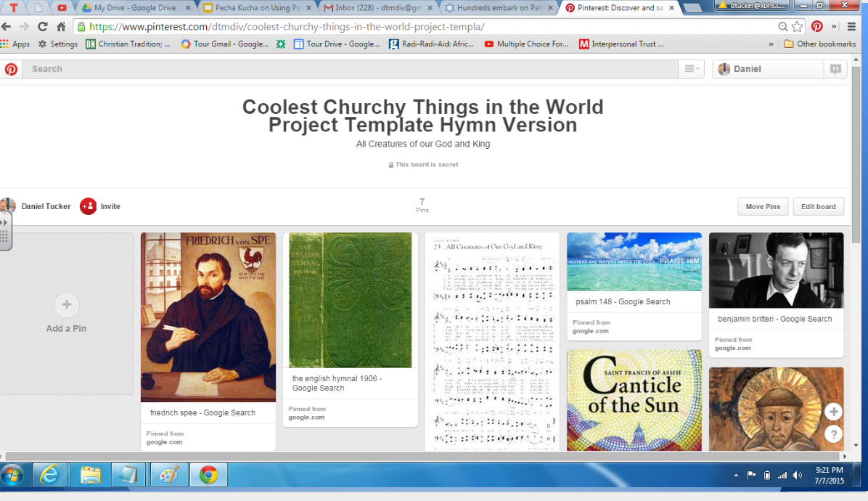The height and width of the screenshot is (501, 868).
Task: Click the Edit board button
Action: pos(818,206)
